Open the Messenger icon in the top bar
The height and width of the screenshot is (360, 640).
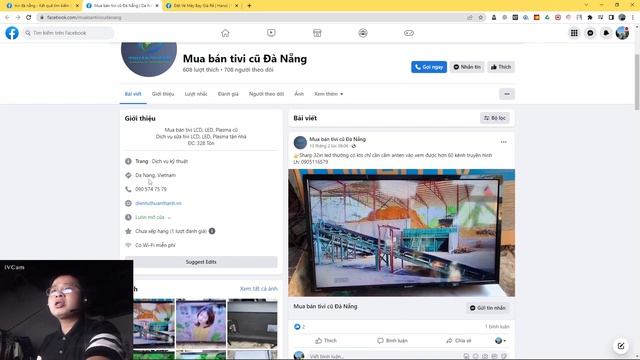tap(590, 33)
